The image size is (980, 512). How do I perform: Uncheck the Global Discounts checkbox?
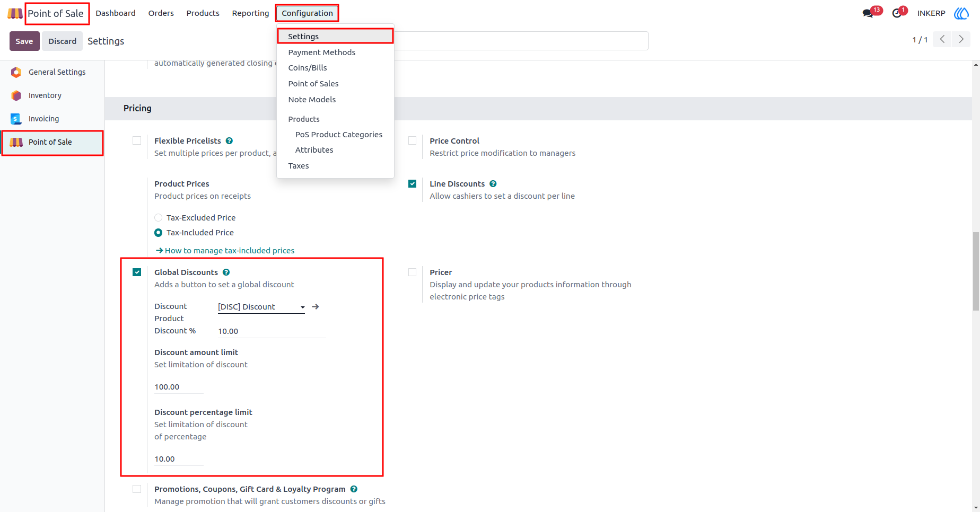coord(137,272)
